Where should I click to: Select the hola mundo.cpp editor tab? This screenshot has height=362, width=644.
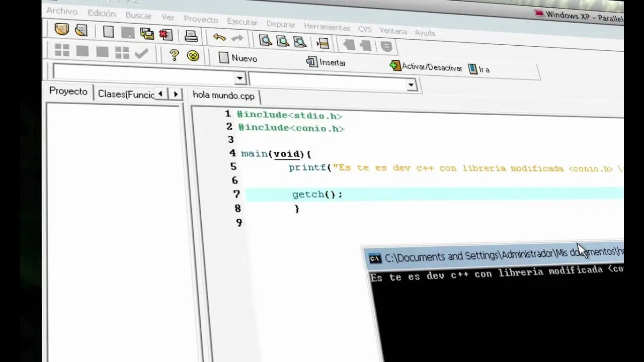click(x=224, y=96)
